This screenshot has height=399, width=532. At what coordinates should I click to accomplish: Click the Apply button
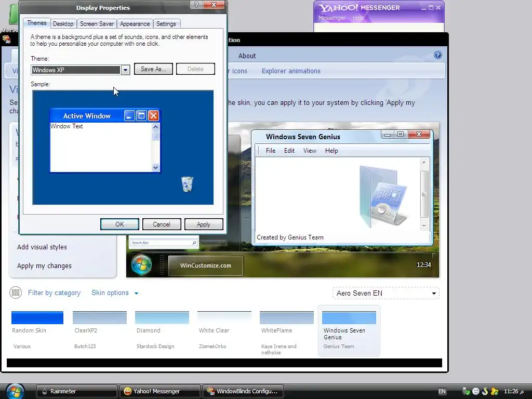[204, 224]
